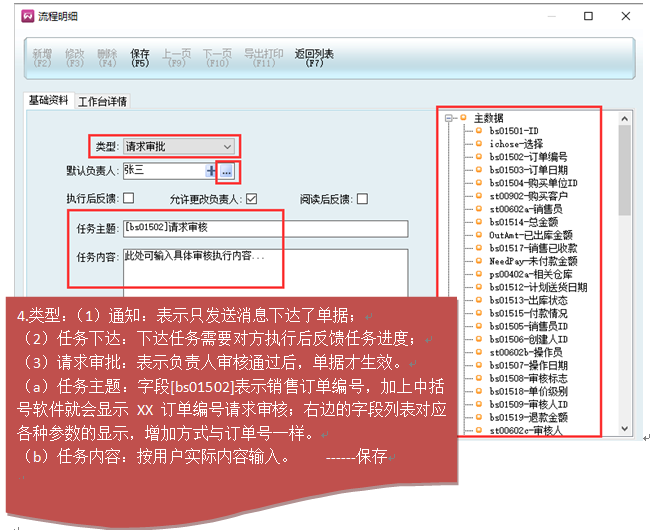Collapse the 主数据 tree root node
653x530 pixels.
pyautogui.click(x=450, y=117)
